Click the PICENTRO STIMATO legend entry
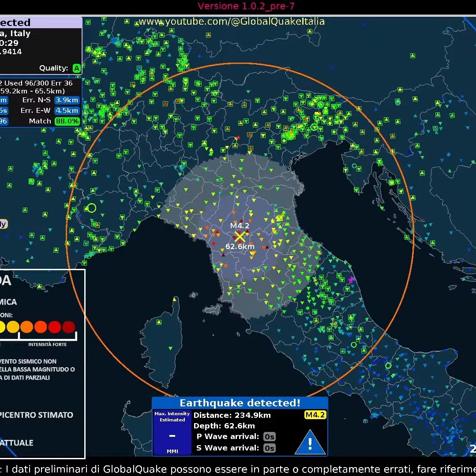 pos(36,415)
